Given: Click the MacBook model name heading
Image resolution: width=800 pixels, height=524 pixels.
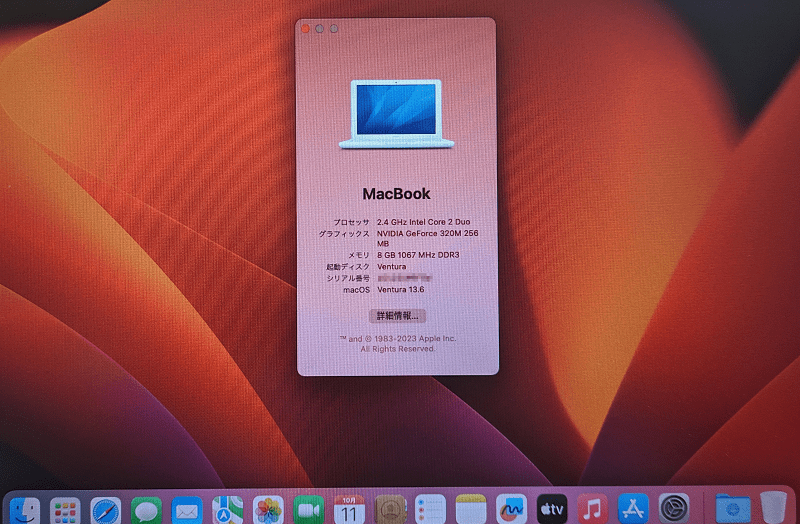Looking at the screenshot, I should pyautogui.click(x=396, y=194).
